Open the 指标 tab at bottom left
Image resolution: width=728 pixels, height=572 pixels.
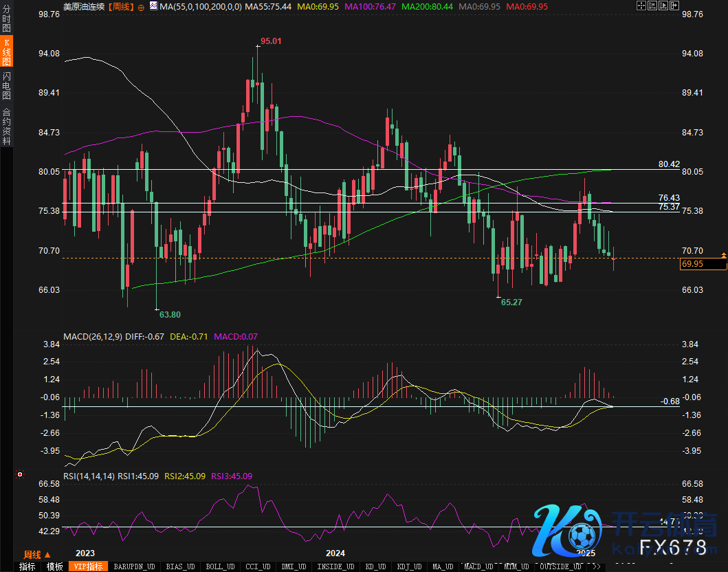point(27,566)
